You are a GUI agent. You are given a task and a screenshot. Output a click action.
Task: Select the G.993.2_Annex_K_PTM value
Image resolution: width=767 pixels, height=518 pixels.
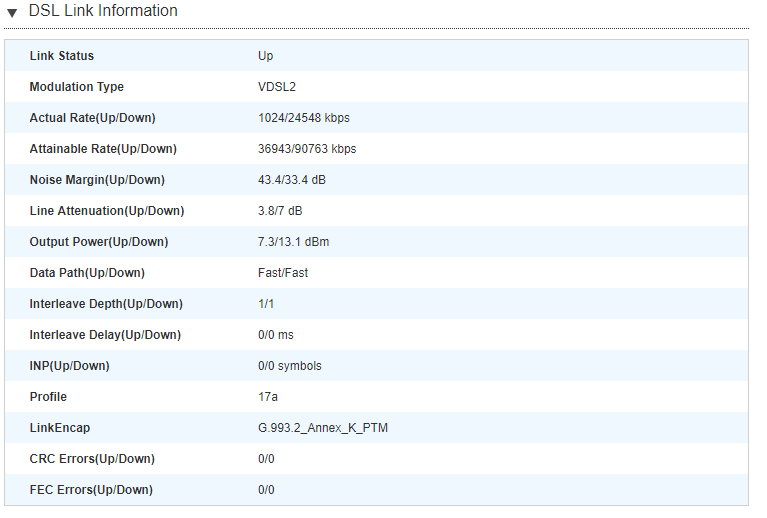pyautogui.click(x=323, y=428)
